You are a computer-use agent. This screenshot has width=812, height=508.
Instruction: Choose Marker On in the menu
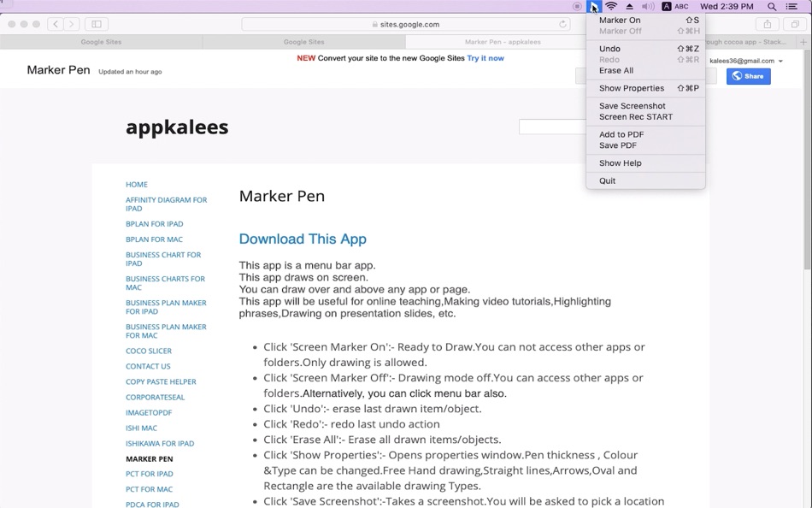coord(645,21)
